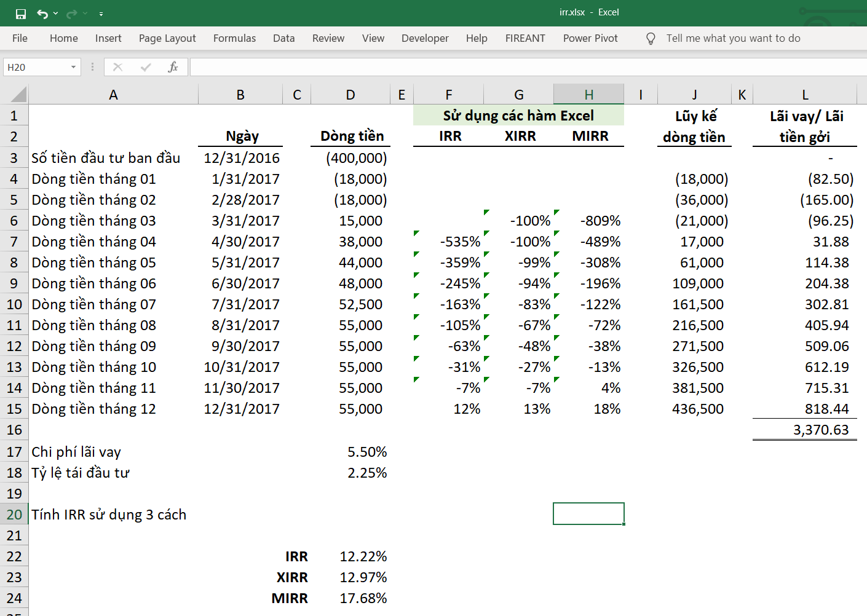Open the File menu

[20, 38]
